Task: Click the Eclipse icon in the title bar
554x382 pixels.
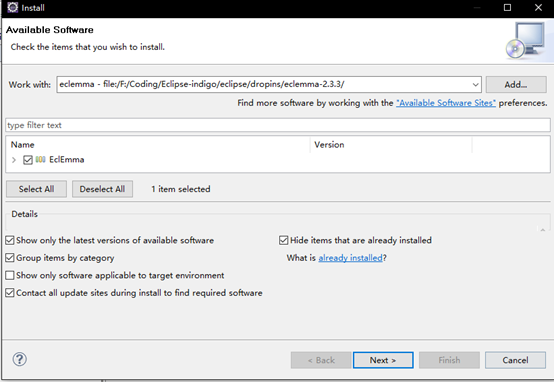Action: pos(12,7)
